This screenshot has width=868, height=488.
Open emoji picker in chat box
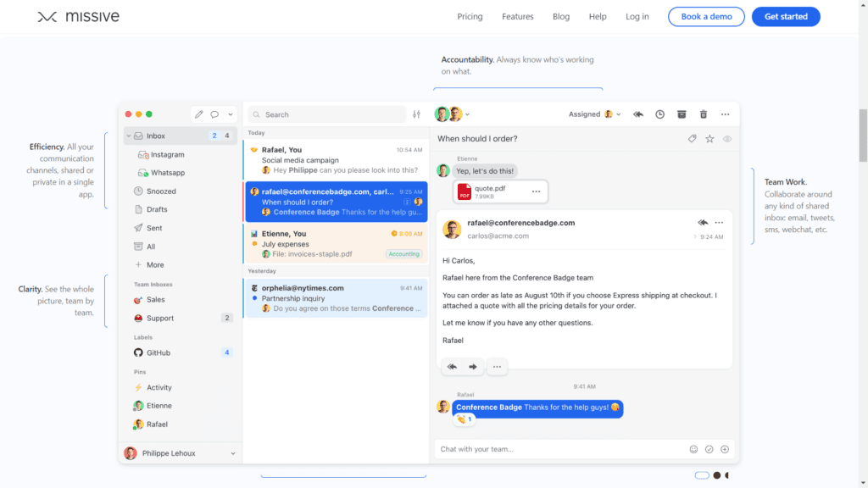point(693,449)
